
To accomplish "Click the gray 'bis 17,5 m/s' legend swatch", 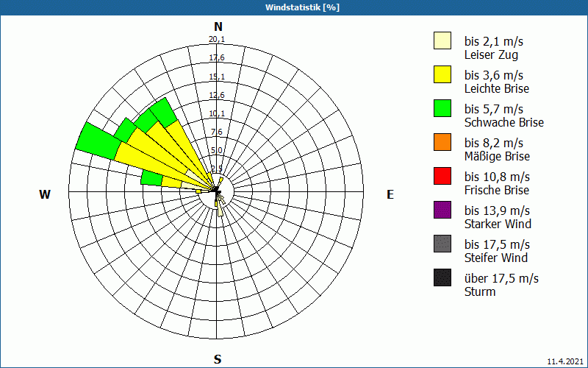I will pos(442,244).
